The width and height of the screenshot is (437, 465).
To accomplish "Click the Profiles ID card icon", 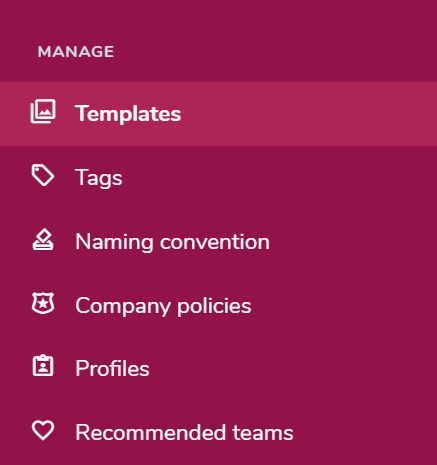I will (x=43, y=366).
